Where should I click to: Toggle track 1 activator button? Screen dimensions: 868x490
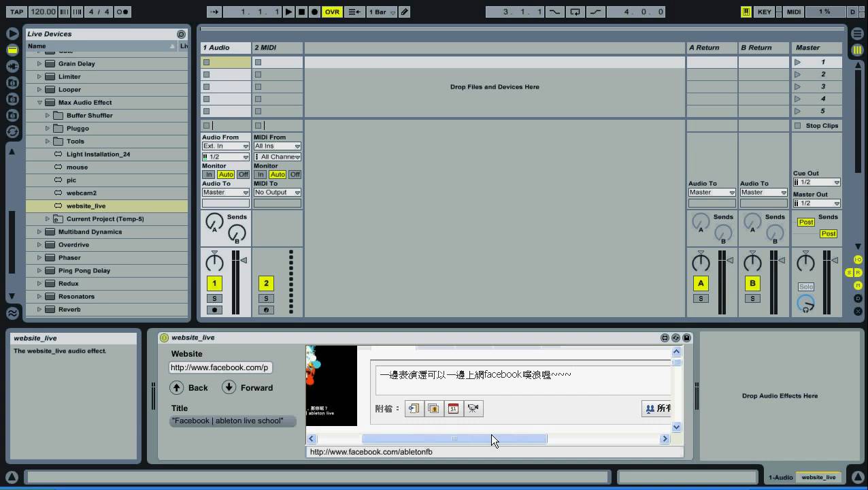(x=214, y=284)
